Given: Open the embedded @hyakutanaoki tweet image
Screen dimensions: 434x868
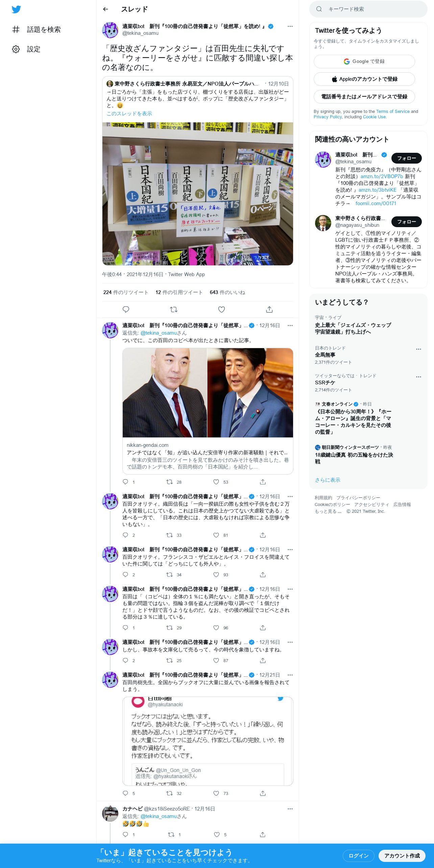Looking at the screenshot, I should [208, 741].
